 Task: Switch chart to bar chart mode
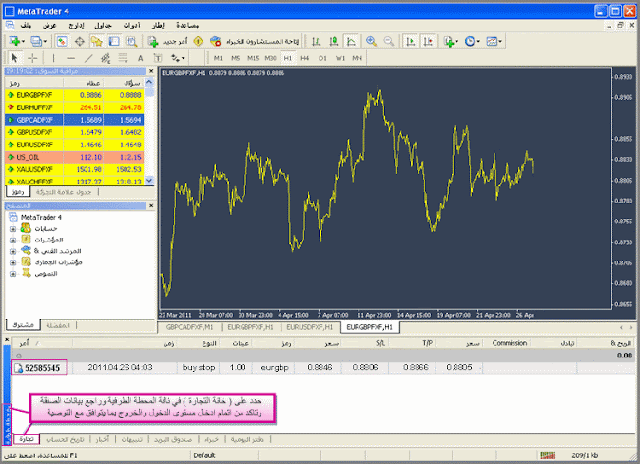316,41
